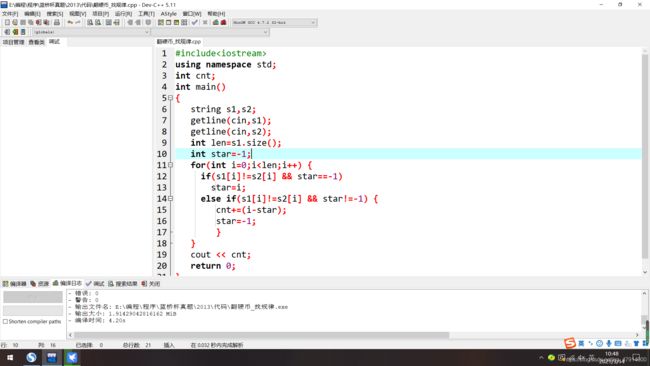Click the Save file toolbar icon
Viewport: 650px width, 366px height.
[x=23, y=22]
